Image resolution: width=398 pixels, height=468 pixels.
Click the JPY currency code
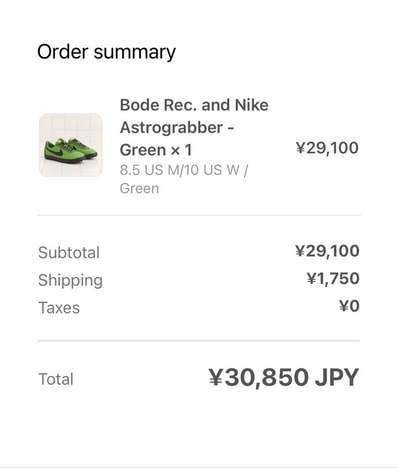(x=337, y=377)
